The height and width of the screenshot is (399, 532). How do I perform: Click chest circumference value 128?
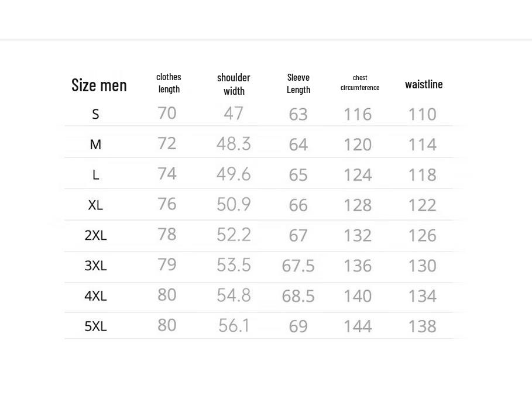pos(358,205)
